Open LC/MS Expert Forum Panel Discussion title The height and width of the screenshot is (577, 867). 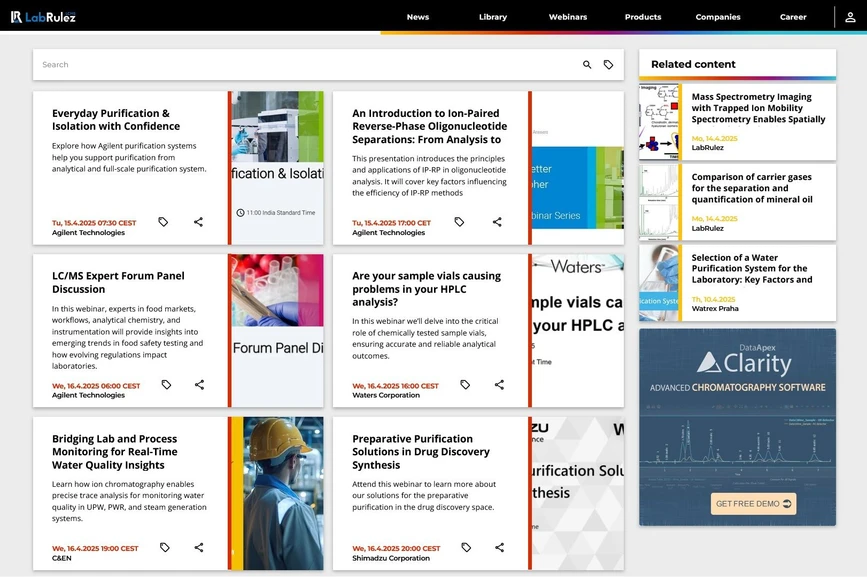tap(118, 282)
